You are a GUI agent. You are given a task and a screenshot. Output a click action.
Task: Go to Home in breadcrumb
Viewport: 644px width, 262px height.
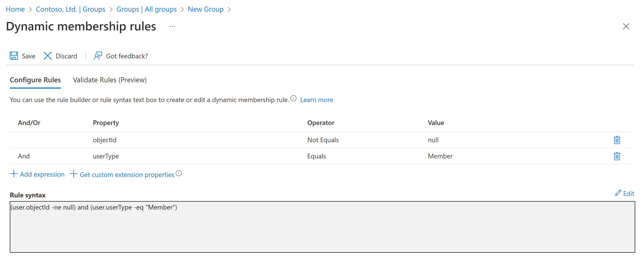[15, 9]
